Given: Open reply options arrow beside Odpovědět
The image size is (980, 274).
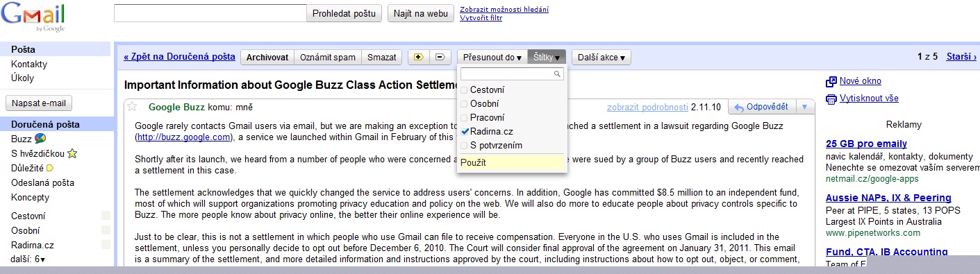Looking at the screenshot, I should point(805,107).
